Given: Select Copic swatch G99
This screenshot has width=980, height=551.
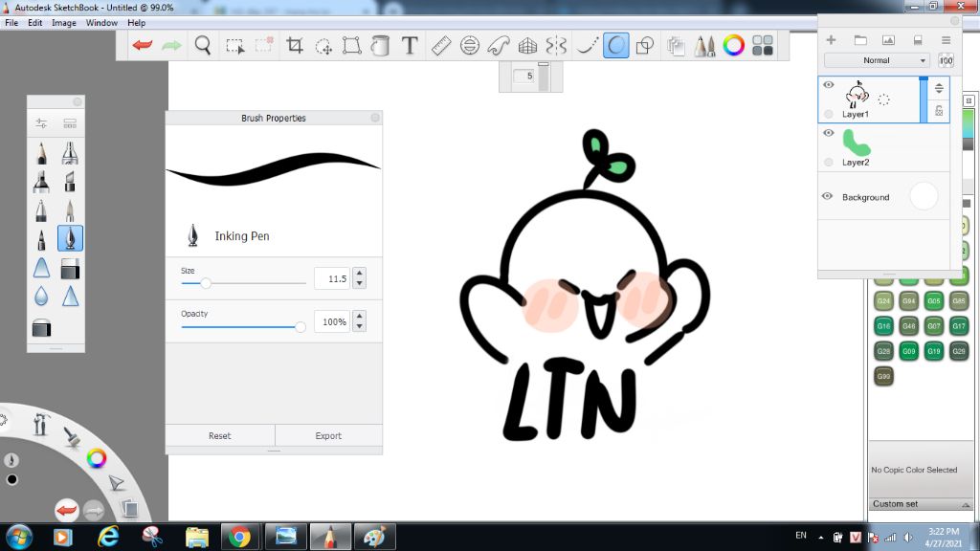Looking at the screenshot, I should 883,376.
